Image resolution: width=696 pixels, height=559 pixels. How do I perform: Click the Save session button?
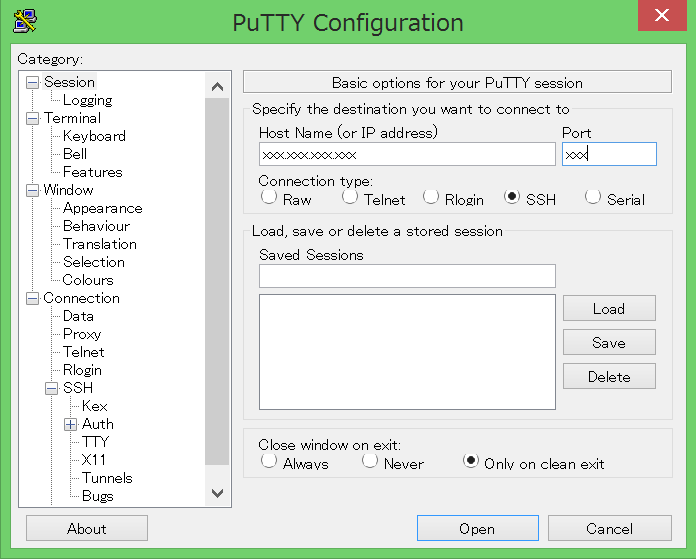(x=609, y=342)
